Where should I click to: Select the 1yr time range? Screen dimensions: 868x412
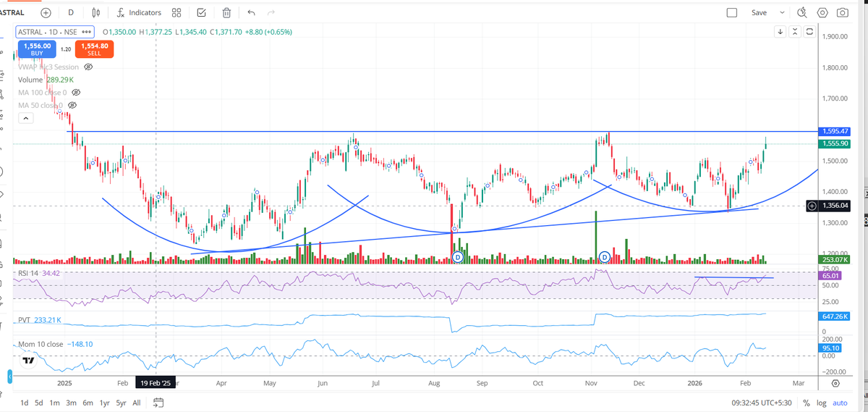[105, 403]
